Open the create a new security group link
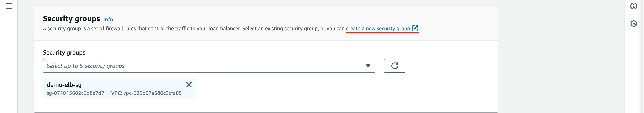644x113 pixels. click(378, 29)
